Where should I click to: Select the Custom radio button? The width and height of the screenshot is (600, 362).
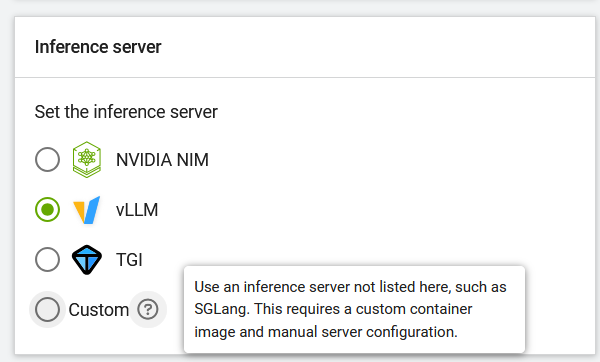click(x=47, y=309)
